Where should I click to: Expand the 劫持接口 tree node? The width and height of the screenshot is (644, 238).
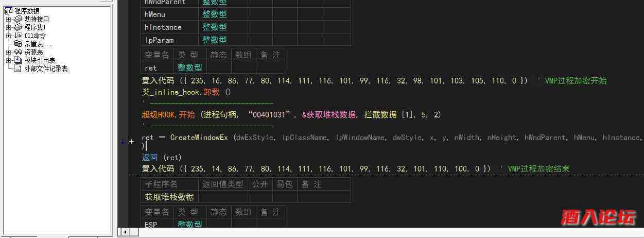[x=8, y=19]
